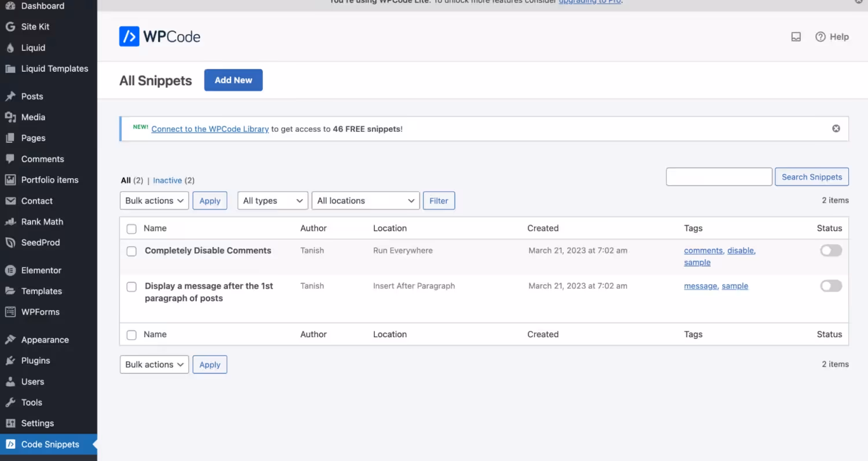
Task: Click the Plugins plug icon
Action: tap(10, 361)
